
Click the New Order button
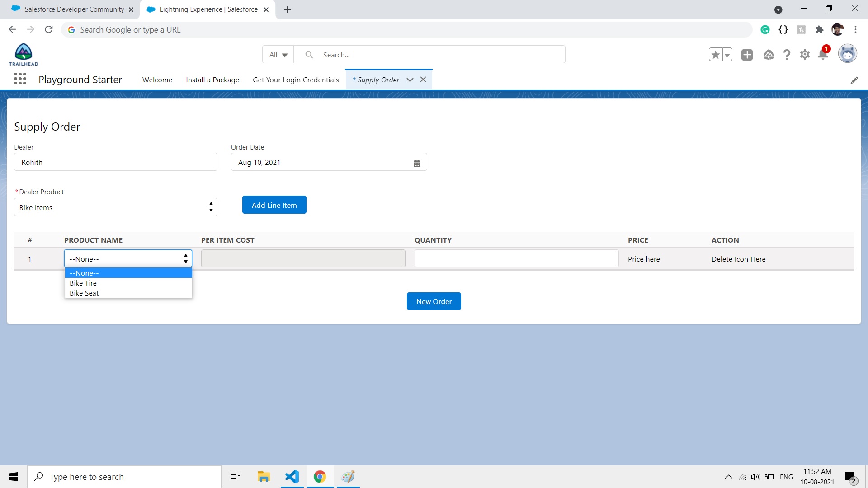point(434,301)
